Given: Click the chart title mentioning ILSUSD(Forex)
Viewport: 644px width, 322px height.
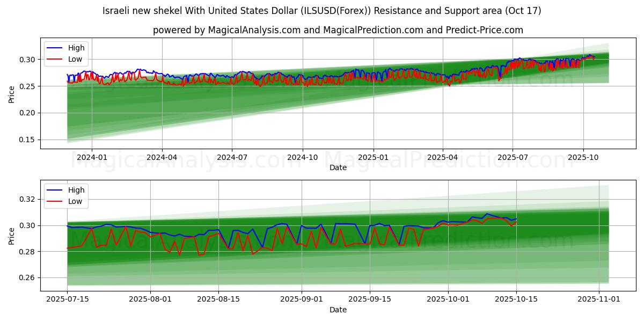Looking at the screenshot, I should click(321, 11).
